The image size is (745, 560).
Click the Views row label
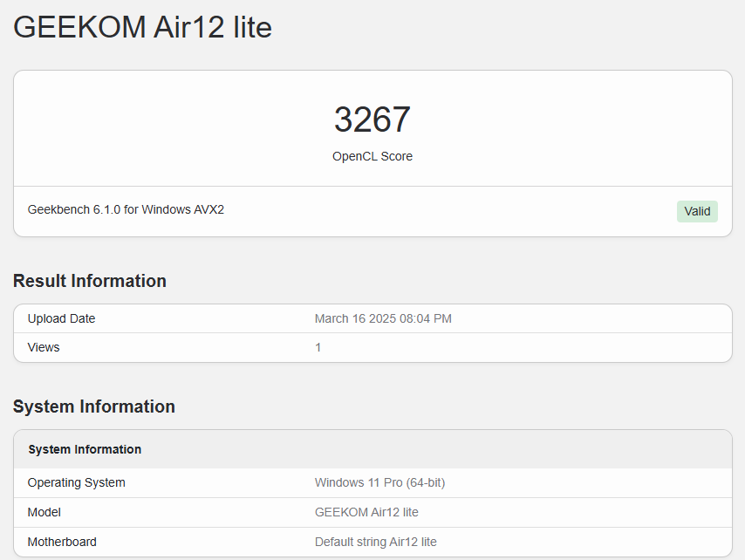click(x=44, y=347)
